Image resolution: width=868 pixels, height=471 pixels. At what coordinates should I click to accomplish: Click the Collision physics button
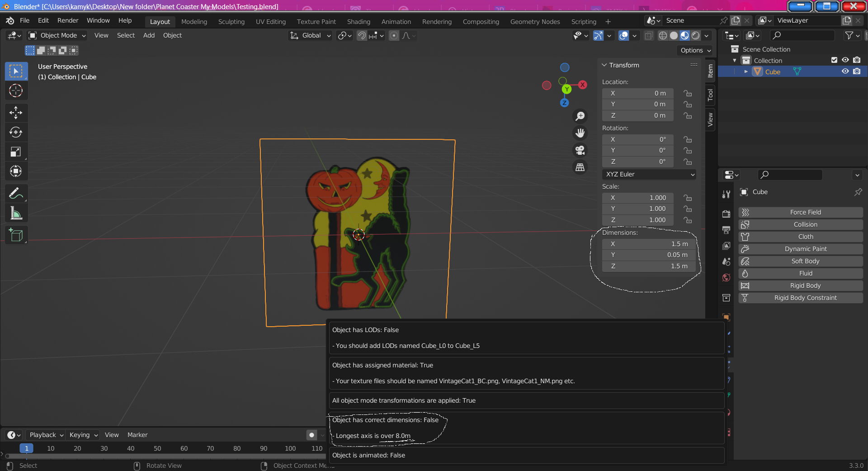[801, 224]
